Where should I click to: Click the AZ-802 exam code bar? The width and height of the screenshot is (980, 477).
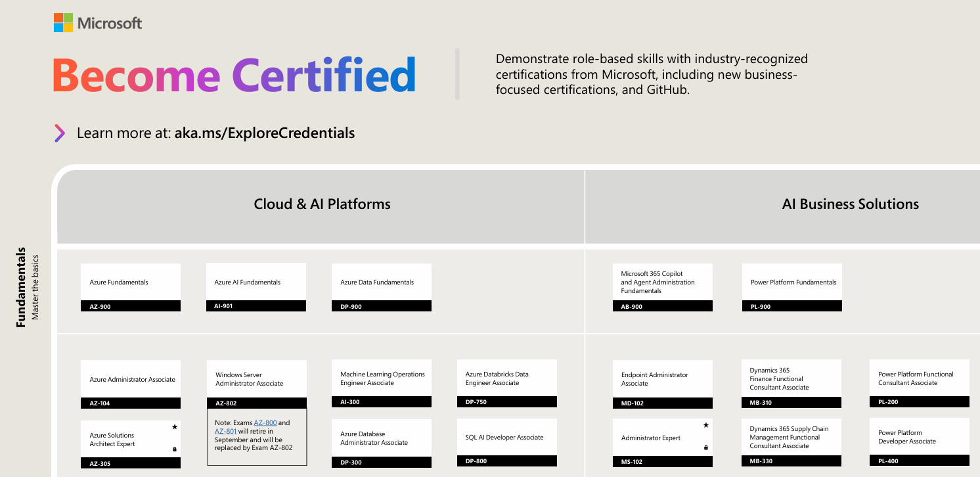257,403
